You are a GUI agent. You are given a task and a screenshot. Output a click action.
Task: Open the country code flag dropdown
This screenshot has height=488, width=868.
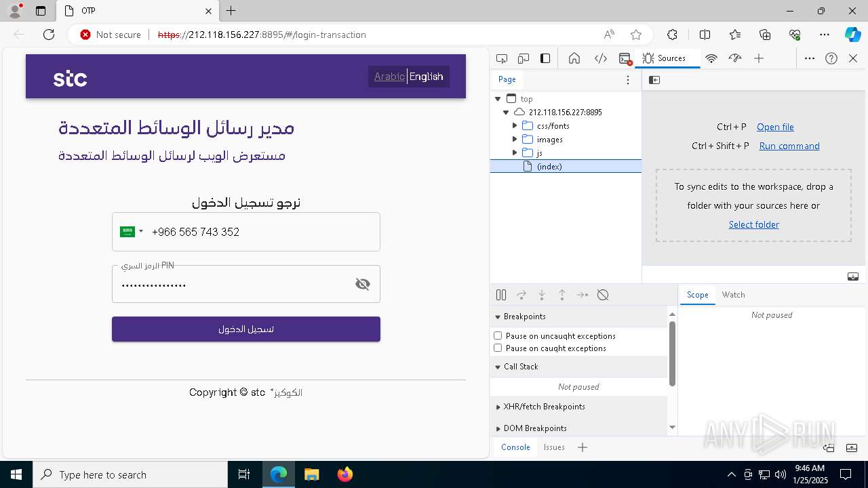pyautogui.click(x=132, y=232)
